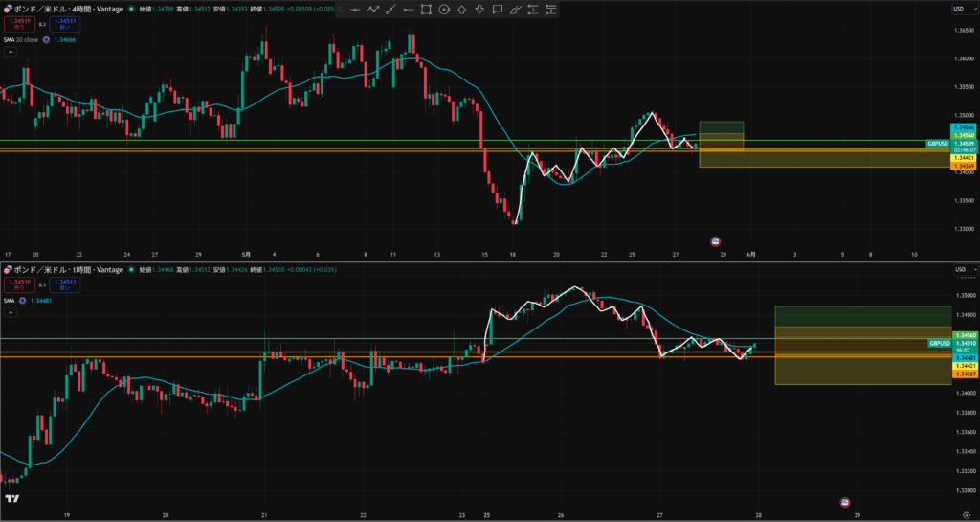Open the USD currency dropdown on top chart
Image resolution: width=980 pixels, height=522 pixels.
[x=958, y=9]
